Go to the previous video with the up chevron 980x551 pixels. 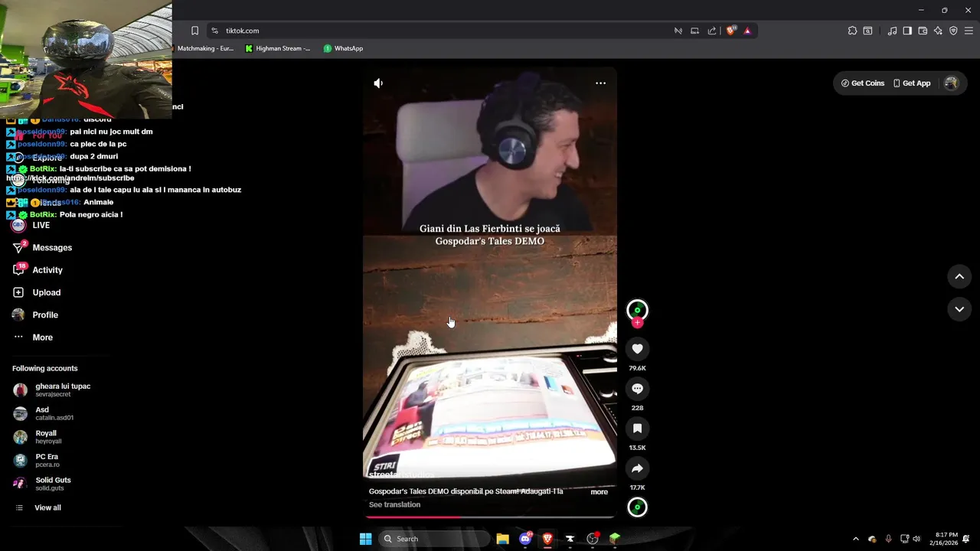[x=959, y=276]
